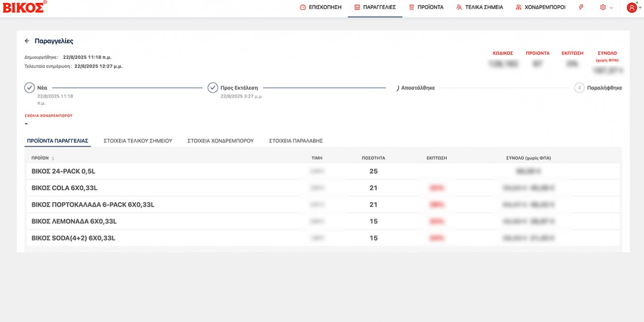The height and width of the screenshot is (322, 644).
Task: Open the ΕΠΙΣΚΟΠΗΣΗ overview menu
Action: click(321, 7)
